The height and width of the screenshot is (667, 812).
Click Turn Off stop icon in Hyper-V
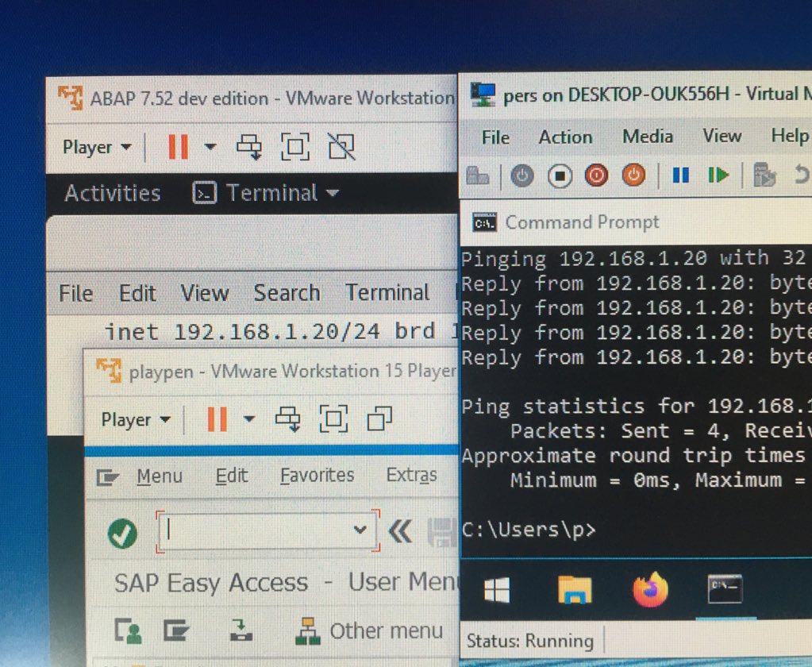(x=560, y=176)
